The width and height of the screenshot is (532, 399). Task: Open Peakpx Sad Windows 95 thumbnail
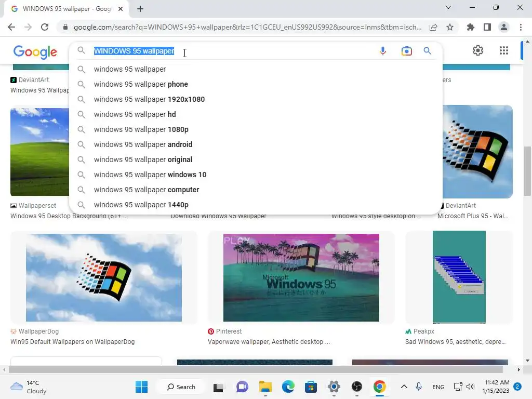tap(459, 277)
